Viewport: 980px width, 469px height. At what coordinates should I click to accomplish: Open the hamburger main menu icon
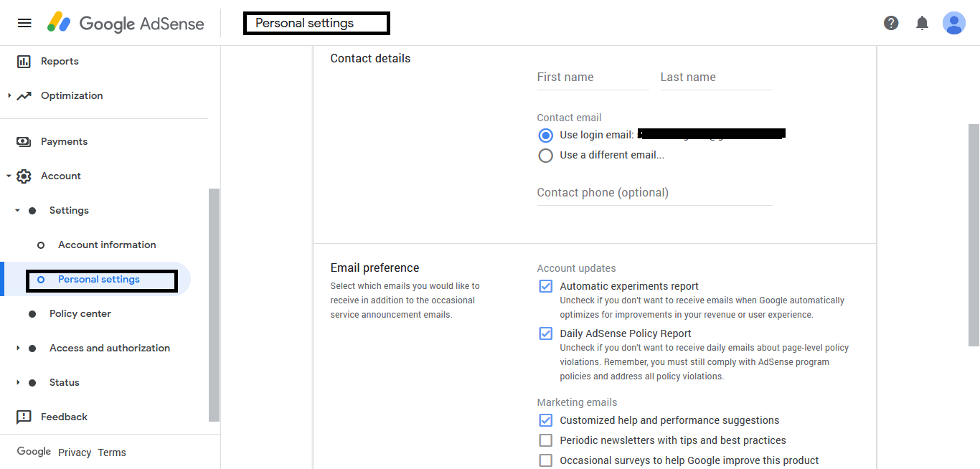(x=24, y=23)
